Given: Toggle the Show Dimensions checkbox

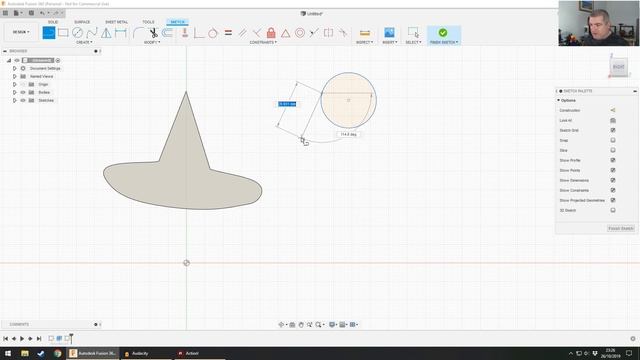Looking at the screenshot, I should coord(613,180).
